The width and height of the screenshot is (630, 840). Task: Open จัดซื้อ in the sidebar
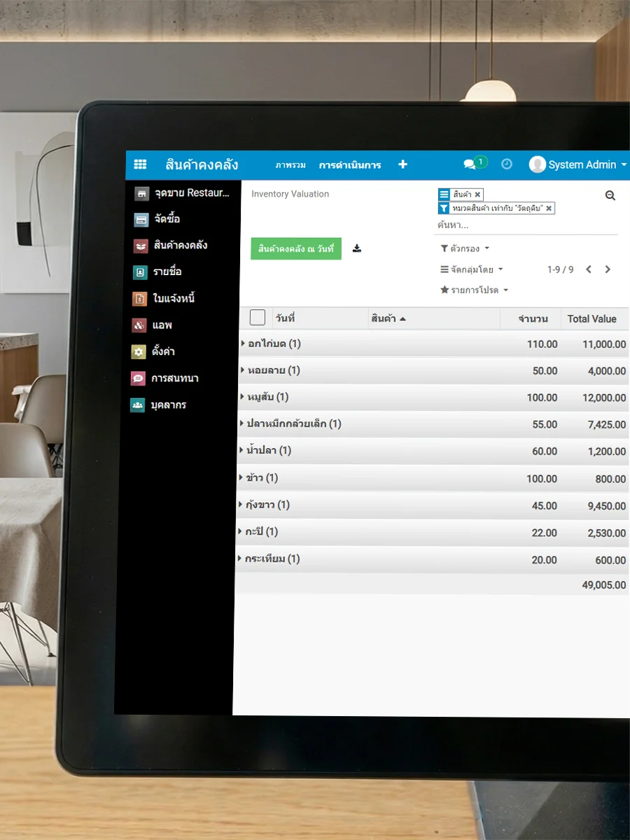167,219
